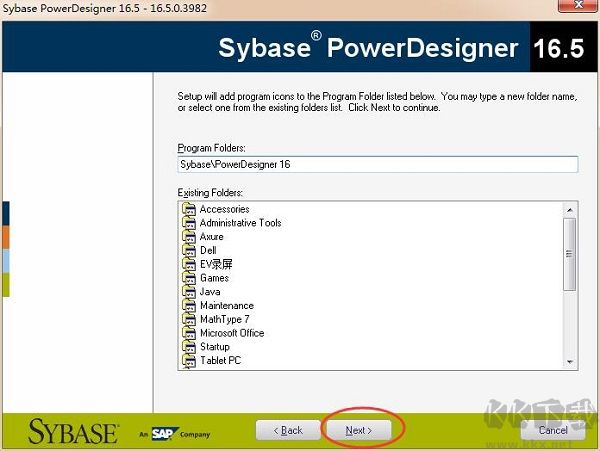Click the Next button
Screen dimensions: 600x451
(x=359, y=430)
